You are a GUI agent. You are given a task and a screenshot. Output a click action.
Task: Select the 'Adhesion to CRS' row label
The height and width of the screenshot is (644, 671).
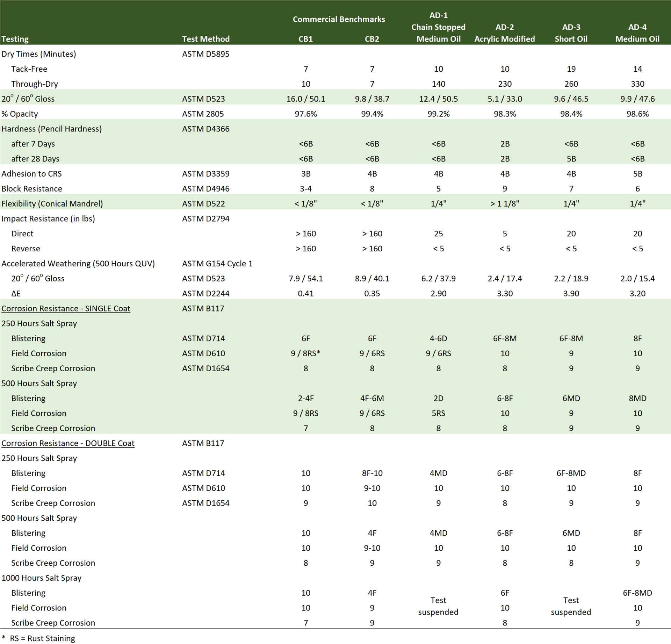31,174
